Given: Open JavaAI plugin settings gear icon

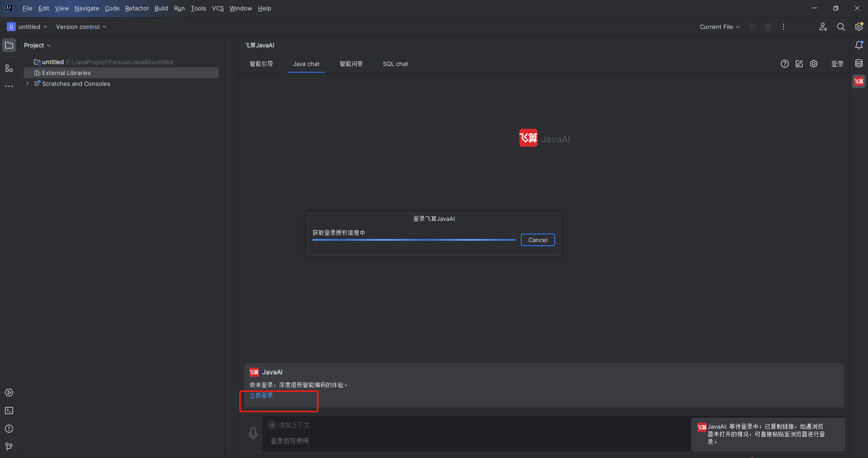Looking at the screenshot, I should pyautogui.click(x=814, y=64).
